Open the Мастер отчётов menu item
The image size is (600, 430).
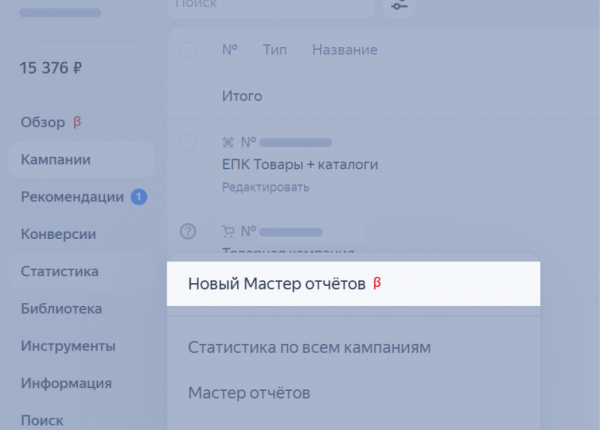tap(249, 392)
